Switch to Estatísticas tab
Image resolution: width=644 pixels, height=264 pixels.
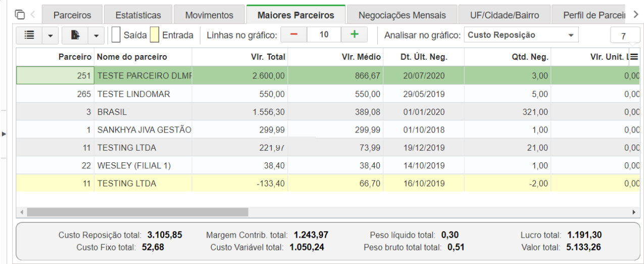point(138,15)
